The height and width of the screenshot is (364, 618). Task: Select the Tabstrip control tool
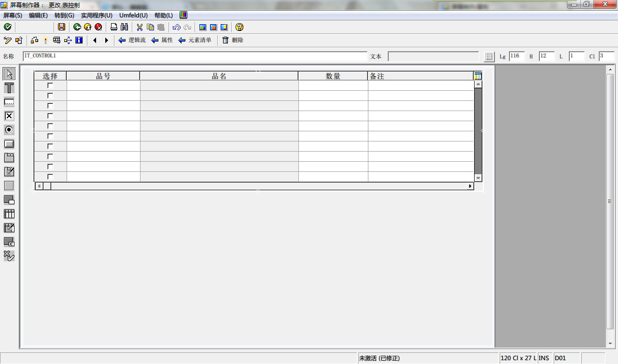pyautogui.click(x=9, y=158)
